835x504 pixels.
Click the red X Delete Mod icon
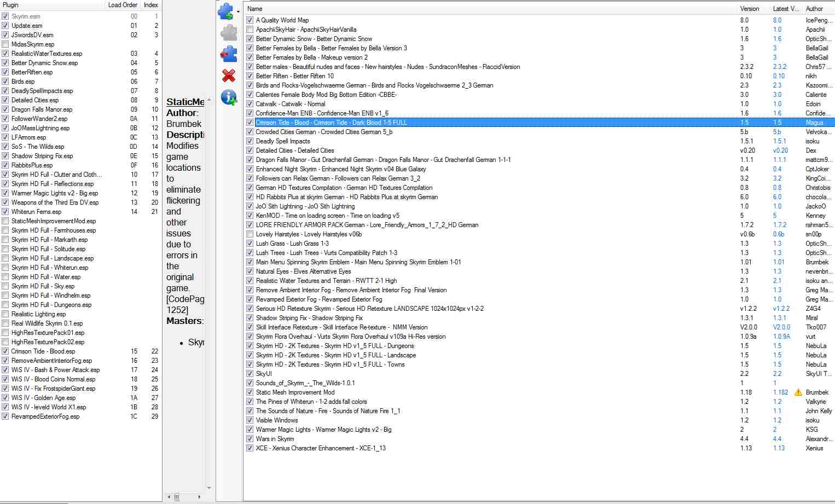tap(229, 76)
